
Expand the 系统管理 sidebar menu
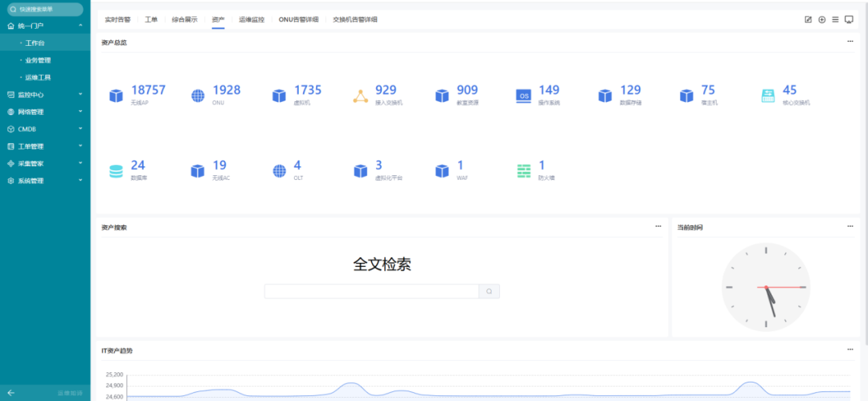[x=45, y=181]
